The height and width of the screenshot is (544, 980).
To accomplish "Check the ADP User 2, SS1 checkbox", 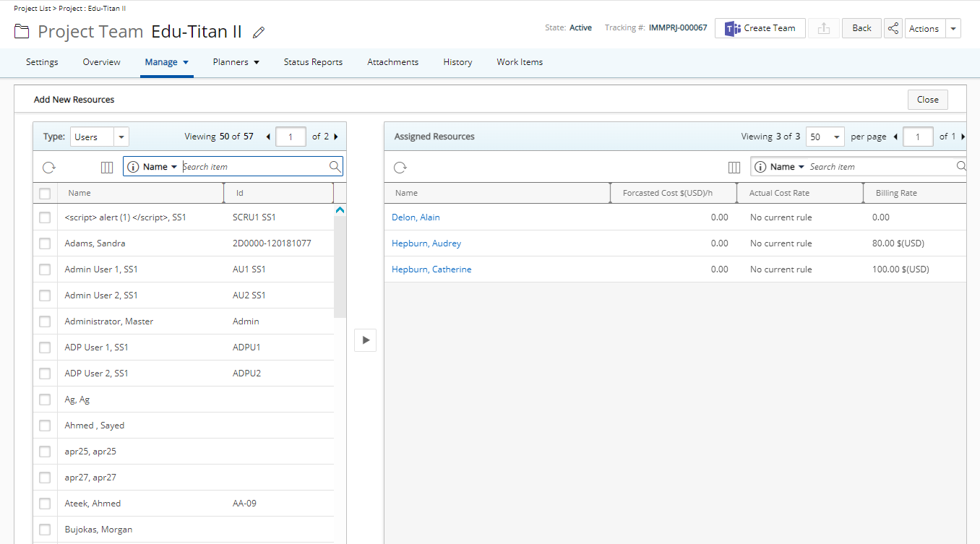I will click(x=45, y=374).
